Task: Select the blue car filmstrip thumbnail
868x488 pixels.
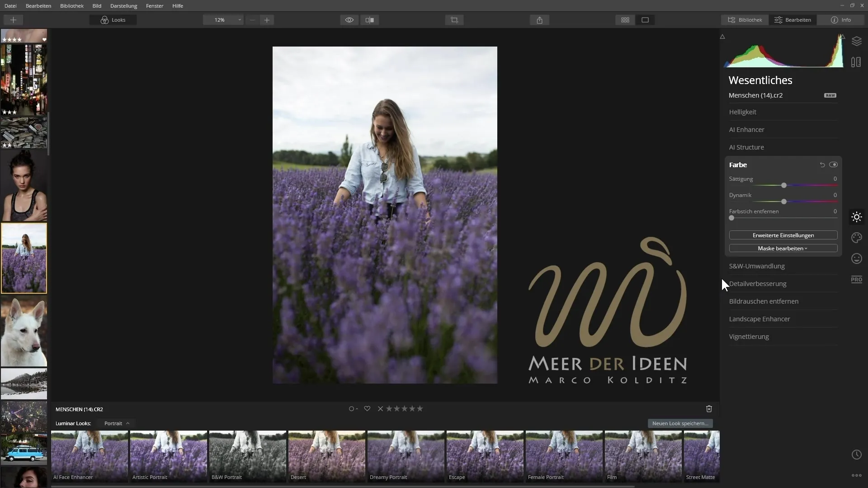Action: click(24, 450)
